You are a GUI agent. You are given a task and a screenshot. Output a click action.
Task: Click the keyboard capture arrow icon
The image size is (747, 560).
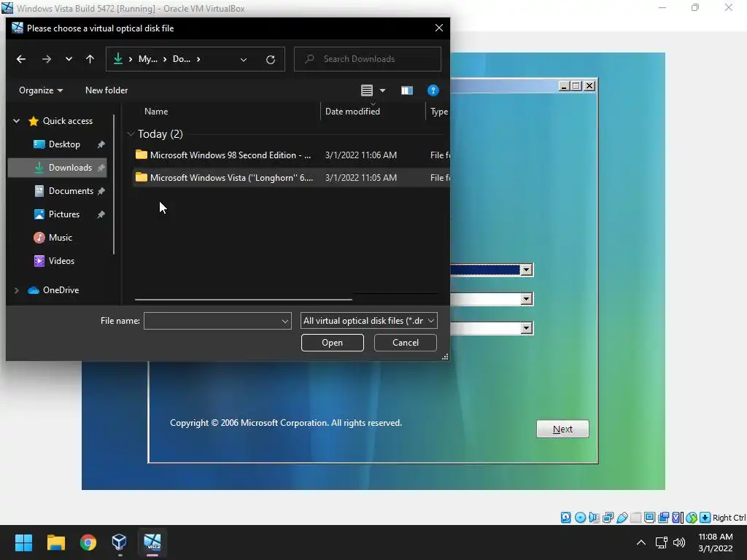[x=705, y=518]
